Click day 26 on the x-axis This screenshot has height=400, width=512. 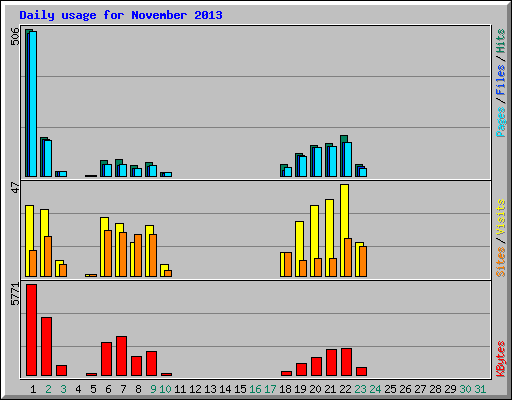405,389
